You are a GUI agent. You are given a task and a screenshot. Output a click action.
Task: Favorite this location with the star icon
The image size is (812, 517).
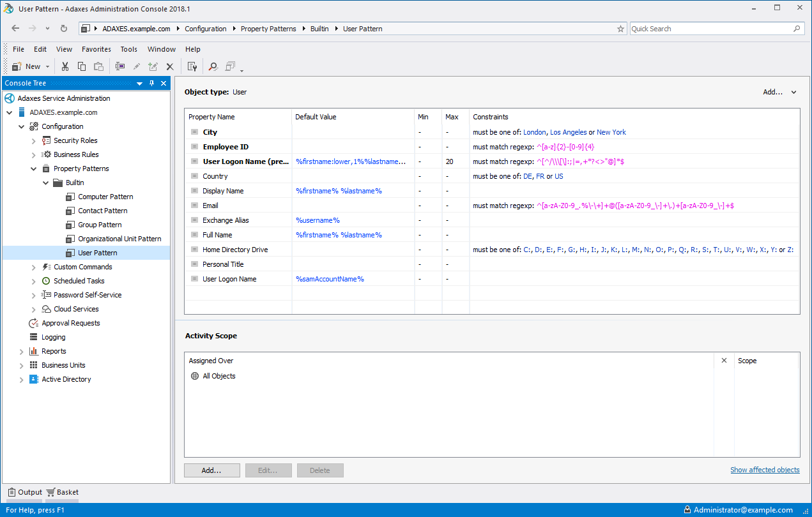point(620,29)
